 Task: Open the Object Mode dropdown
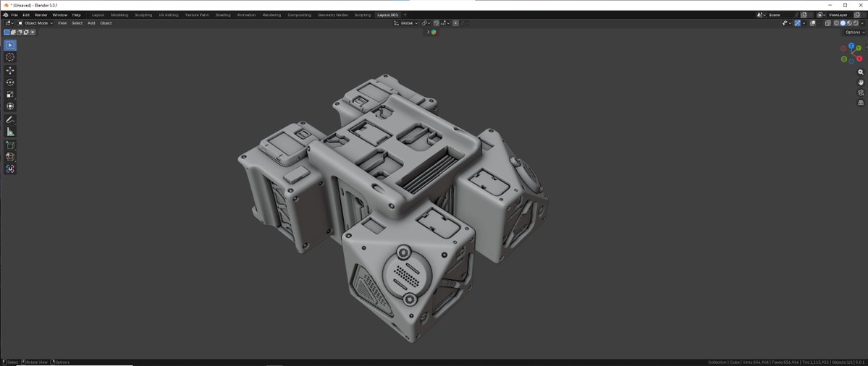click(35, 22)
